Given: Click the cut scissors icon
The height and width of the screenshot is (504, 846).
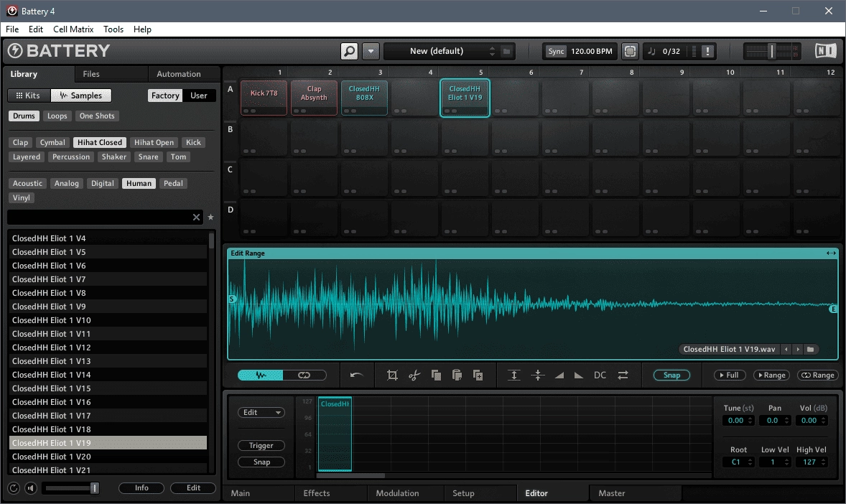Looking at the screenshot, I should click(x=414, y=375).
